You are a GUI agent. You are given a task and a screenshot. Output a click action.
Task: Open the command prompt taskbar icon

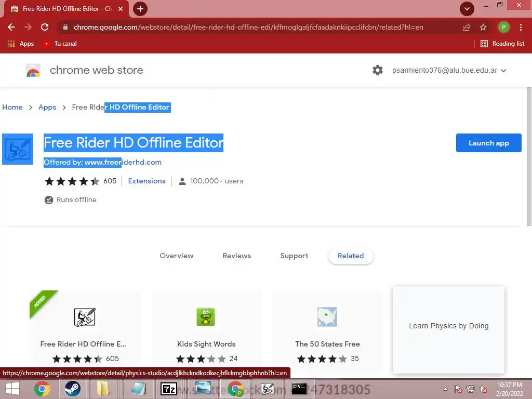click(x=299, y=389)
